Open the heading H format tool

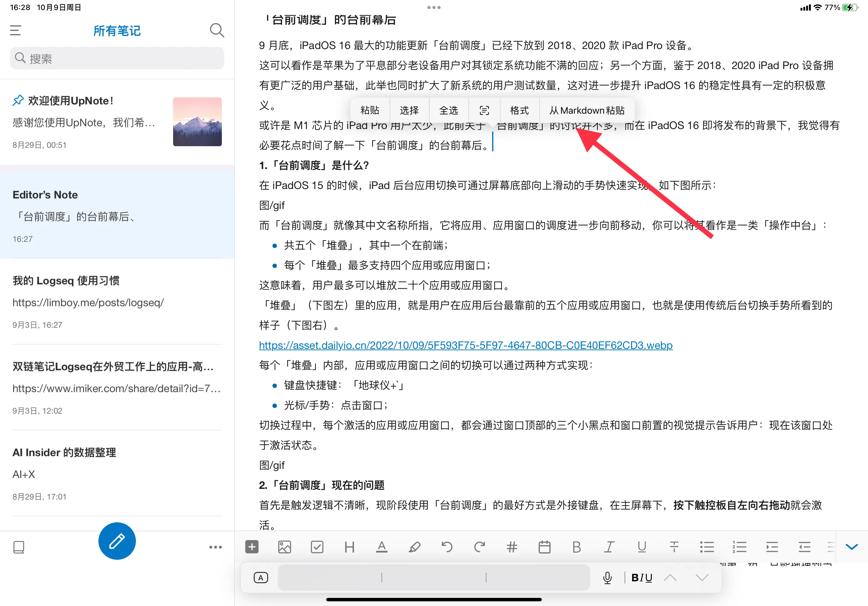(350, 547)
